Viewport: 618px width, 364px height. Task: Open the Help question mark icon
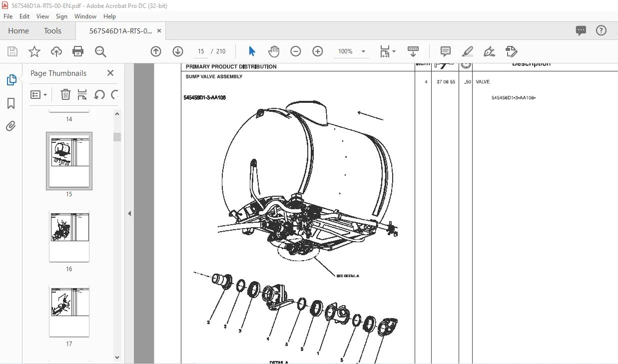point(602,30)
